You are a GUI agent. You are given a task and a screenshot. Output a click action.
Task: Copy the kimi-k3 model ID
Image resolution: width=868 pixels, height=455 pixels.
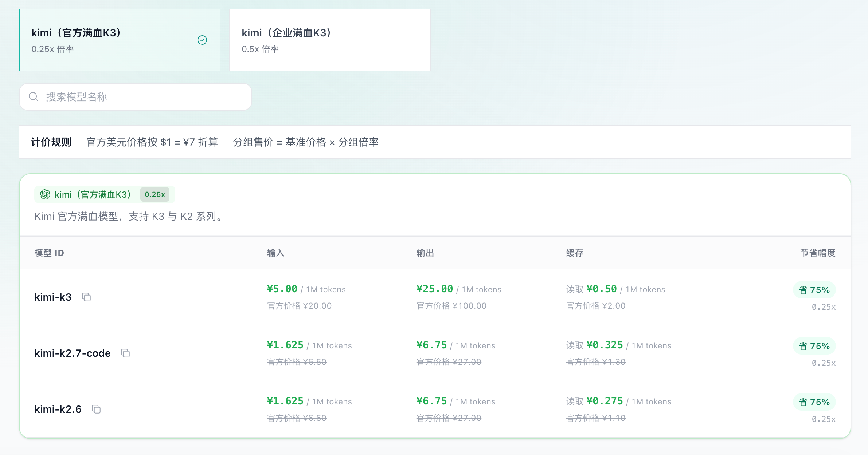(86, 297)
